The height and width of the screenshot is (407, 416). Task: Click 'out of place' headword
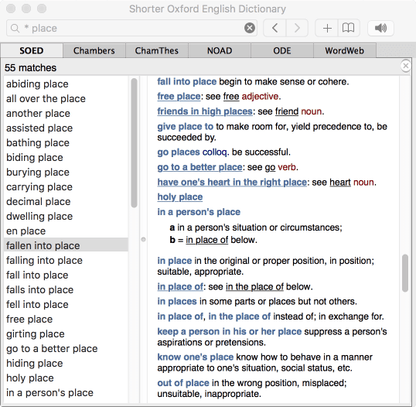(183, 383)
